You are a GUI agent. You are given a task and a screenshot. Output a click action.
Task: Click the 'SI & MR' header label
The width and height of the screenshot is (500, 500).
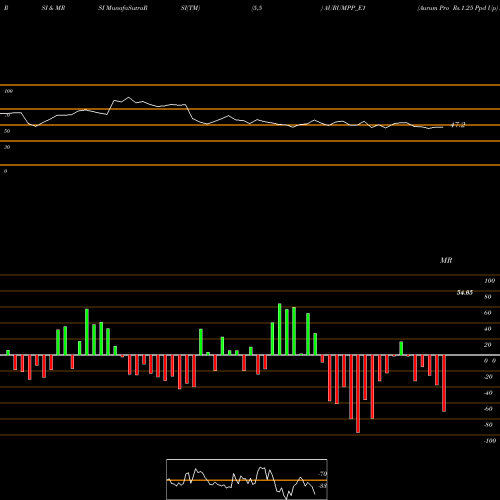[53, 8]
